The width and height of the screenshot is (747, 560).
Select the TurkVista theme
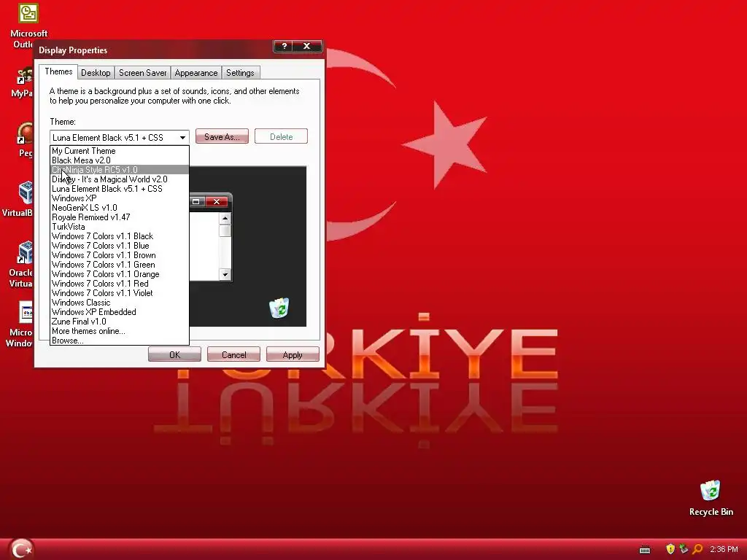(x=120, y=227)
